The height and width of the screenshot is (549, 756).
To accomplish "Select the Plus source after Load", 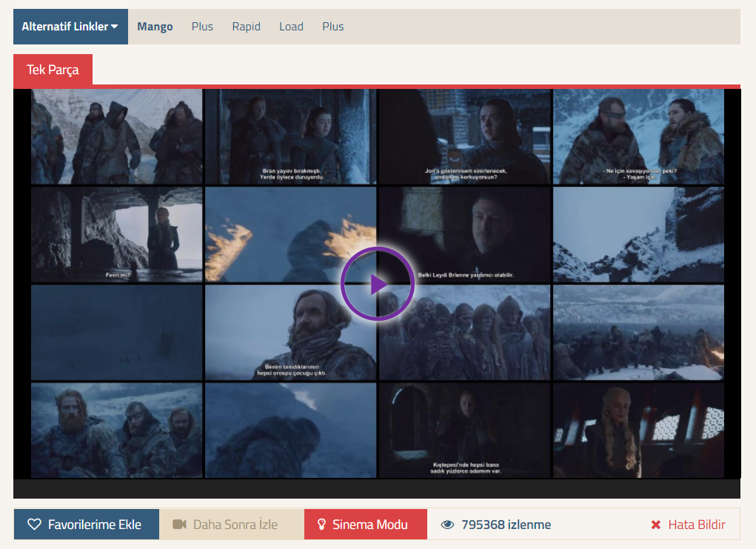I will coord(332,27).
